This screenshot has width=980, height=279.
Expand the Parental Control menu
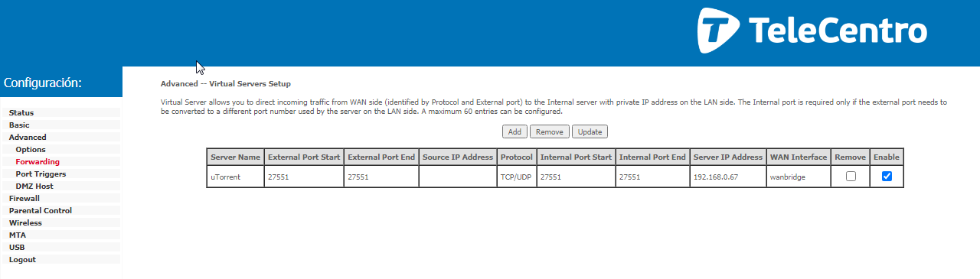click(x=41, y=211)
